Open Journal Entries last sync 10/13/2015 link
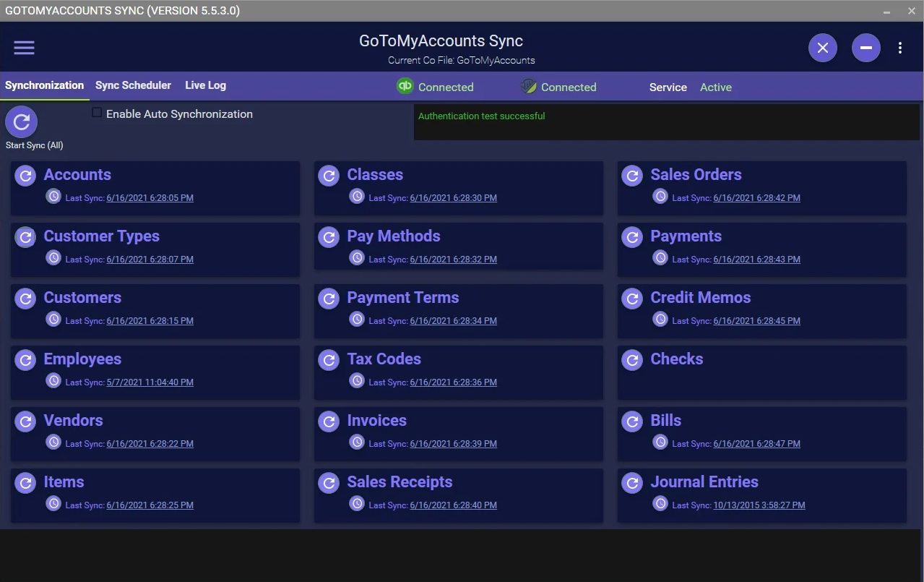Screen dimensions: 924x582 (x=759, y=505)
